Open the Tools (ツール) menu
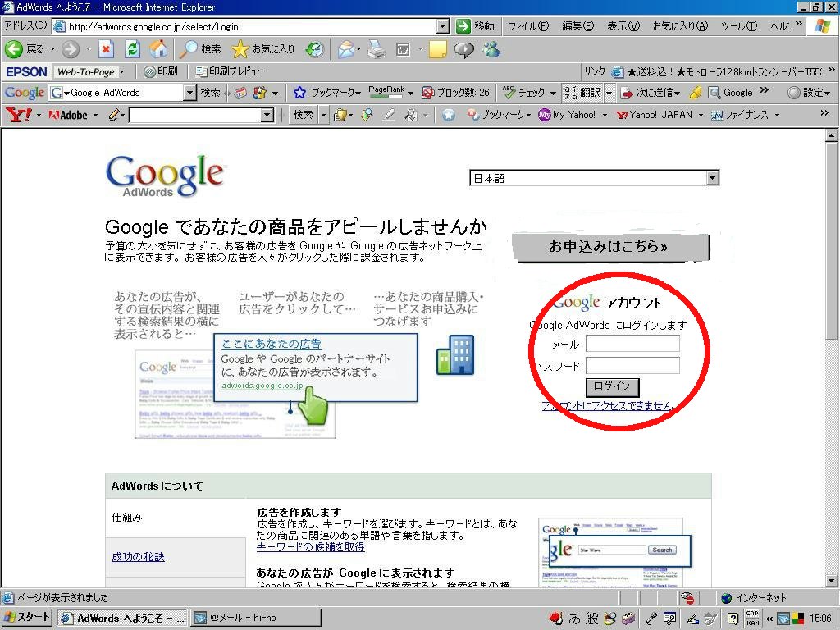 point(739,25)
